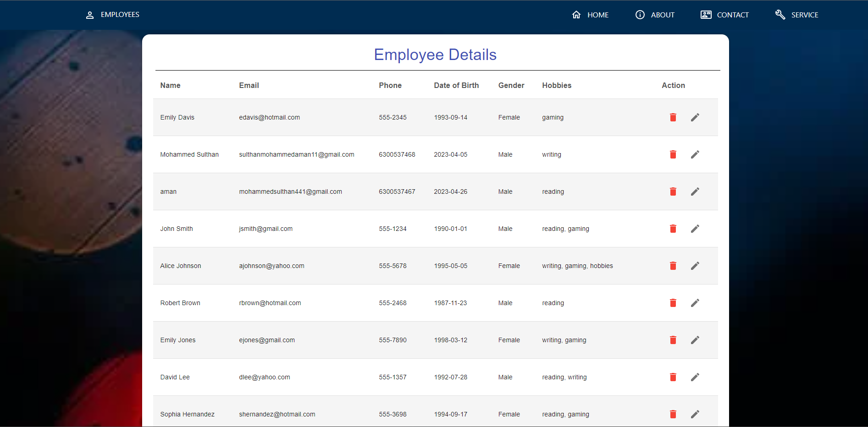Edit the John Smith employee record

pos(695,228)
